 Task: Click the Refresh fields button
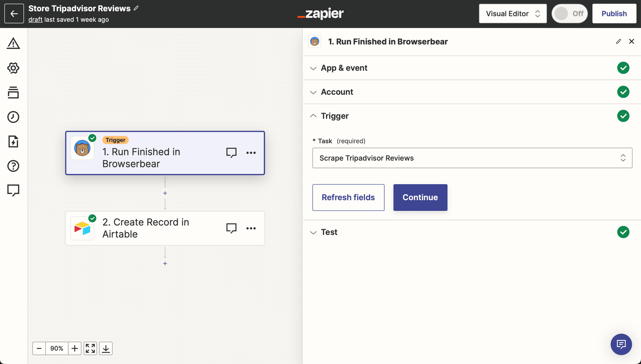[348, 197]
